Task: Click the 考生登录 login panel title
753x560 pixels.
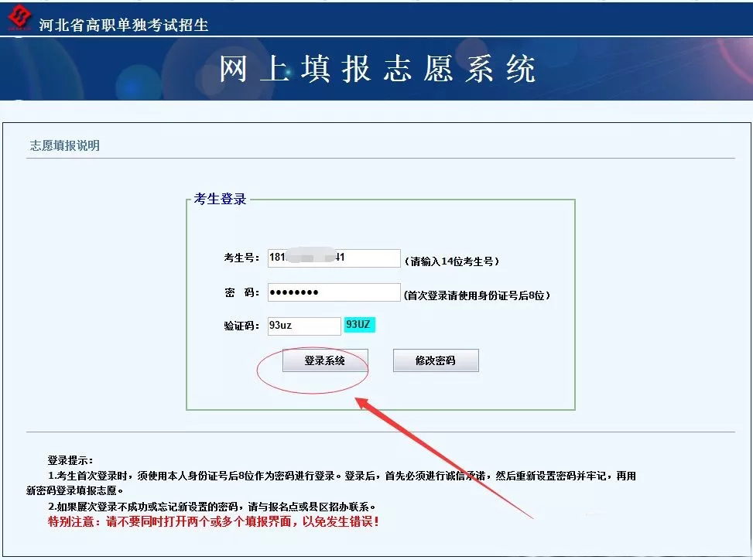Action: tap(221, 200)
